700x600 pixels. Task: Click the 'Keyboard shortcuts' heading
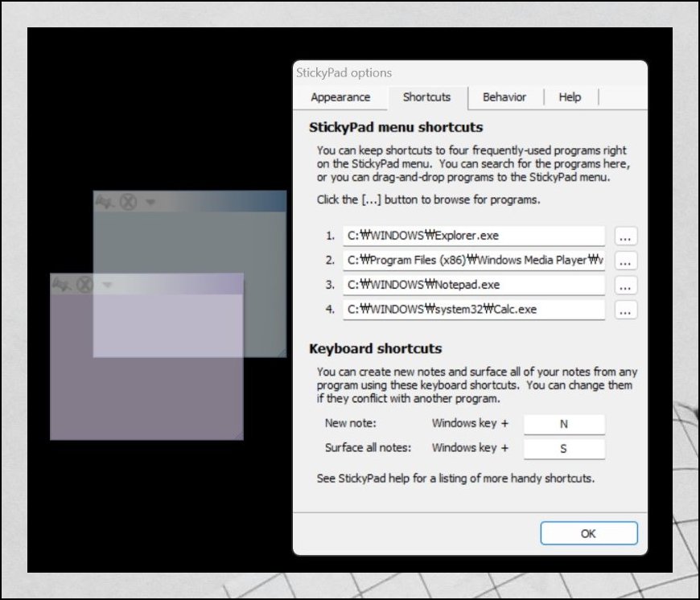click(x=376, y=349)
